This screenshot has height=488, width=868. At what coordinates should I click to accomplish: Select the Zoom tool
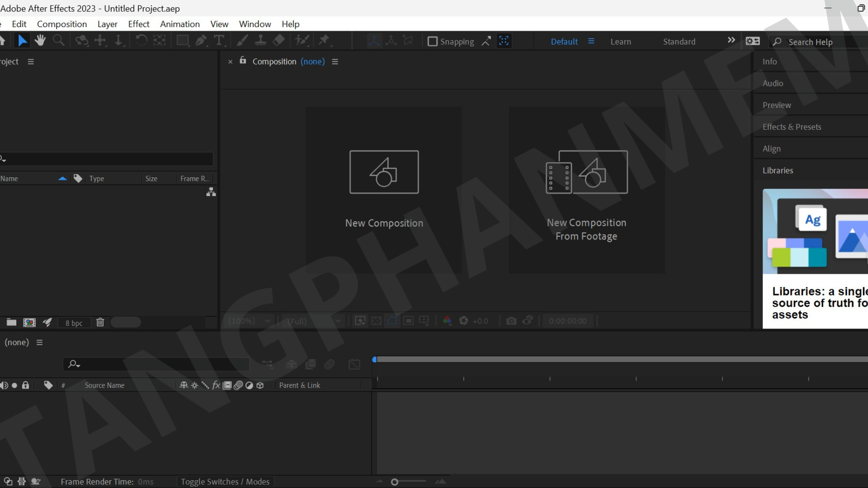click(x=58, y=40)
